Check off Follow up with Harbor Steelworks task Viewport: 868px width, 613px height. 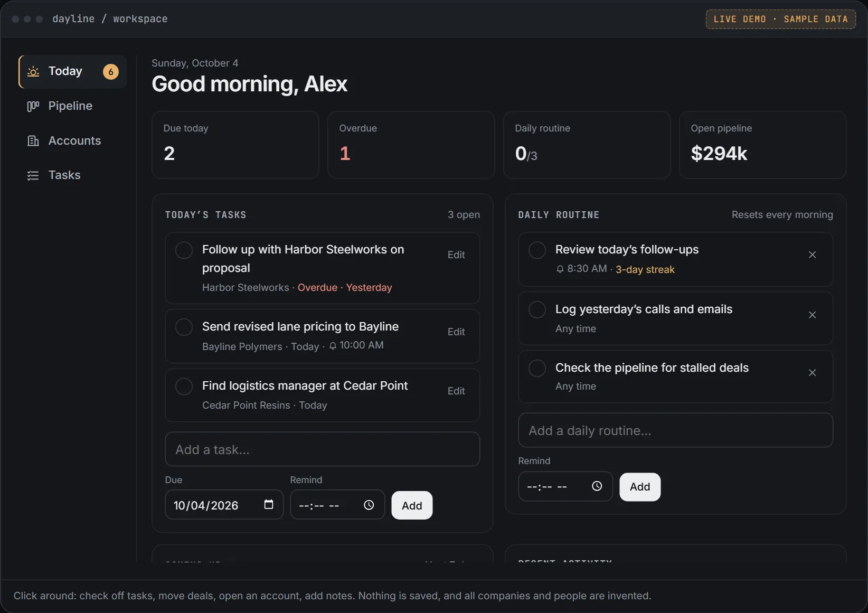click(x=184, y=250)
